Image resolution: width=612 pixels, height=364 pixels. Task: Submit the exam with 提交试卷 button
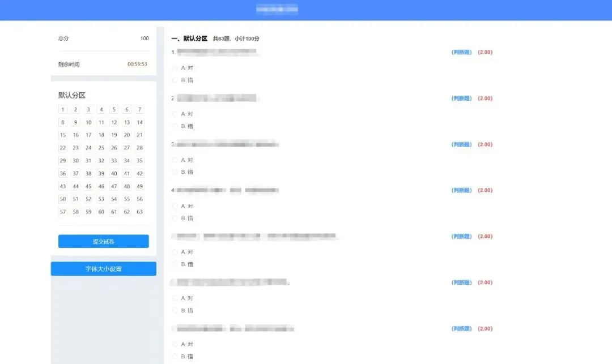[104, 241]
